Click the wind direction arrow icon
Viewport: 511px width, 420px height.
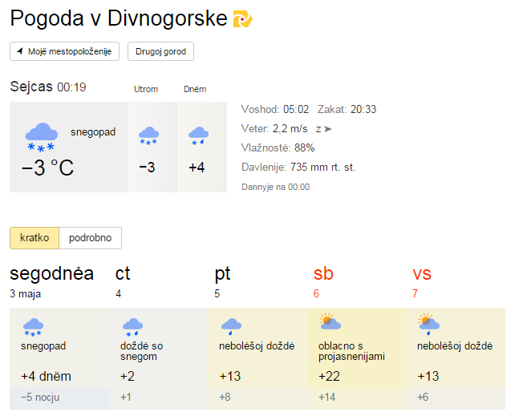pyautogui.click(x=328, y=129)
